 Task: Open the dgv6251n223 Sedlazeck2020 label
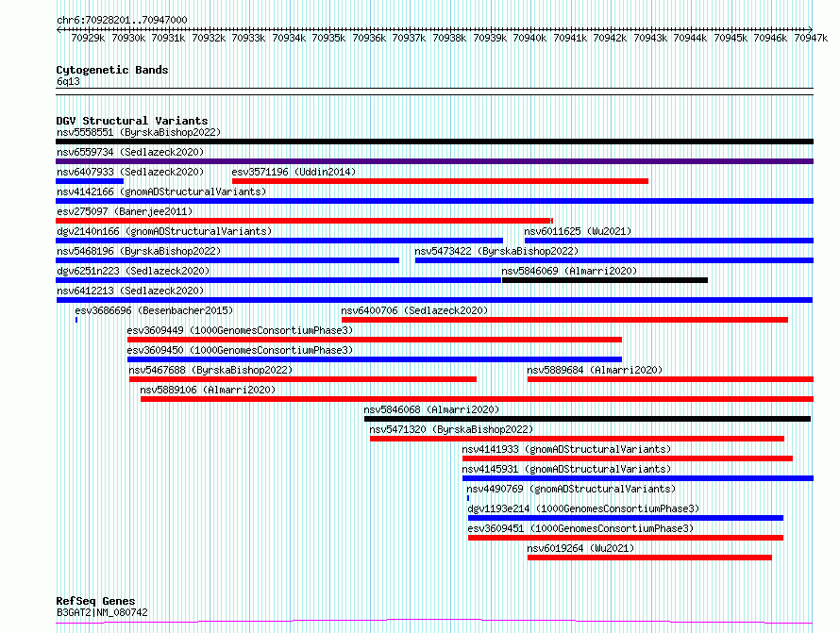click(133, 271)
